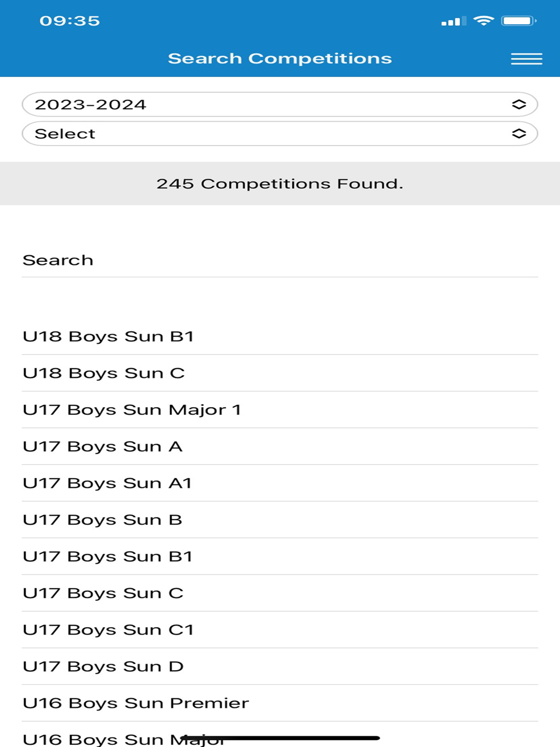
Task: Open U17 Boys Sun Major 1
Action: [132, 410]
